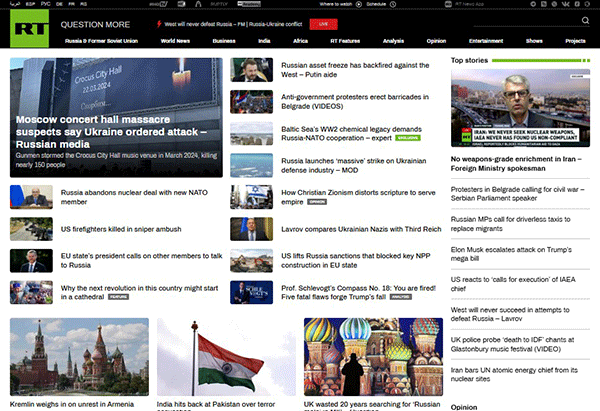Open breaking headline West will never defeat Russia
The width and height of the screenshot is (600, 411).
(233, 24)
